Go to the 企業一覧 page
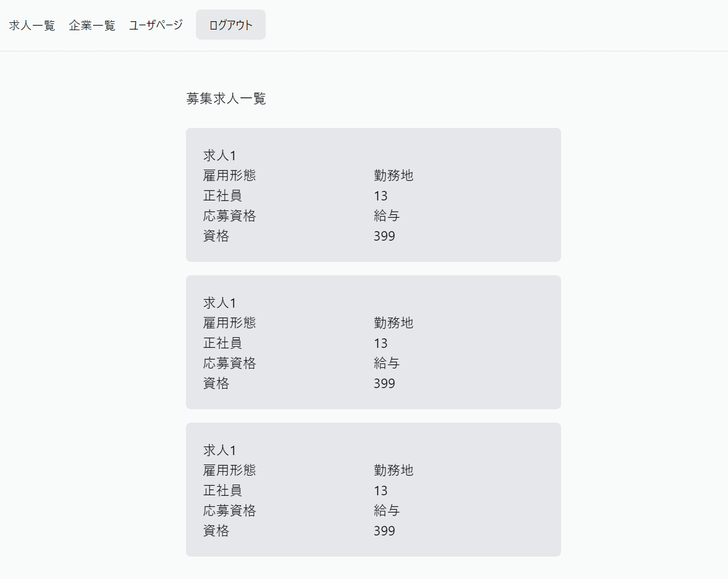Image resolution: width=728 pixels, height=579 pixels. click(92, 25)
